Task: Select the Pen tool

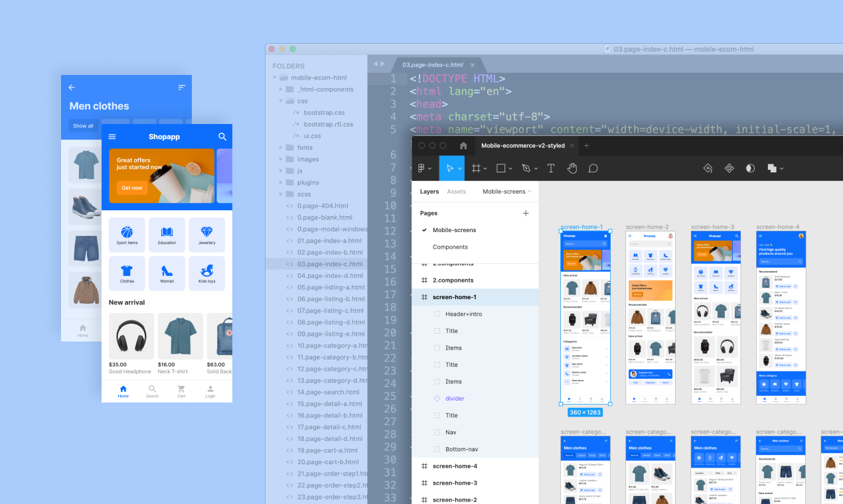Action: [526, 168]
